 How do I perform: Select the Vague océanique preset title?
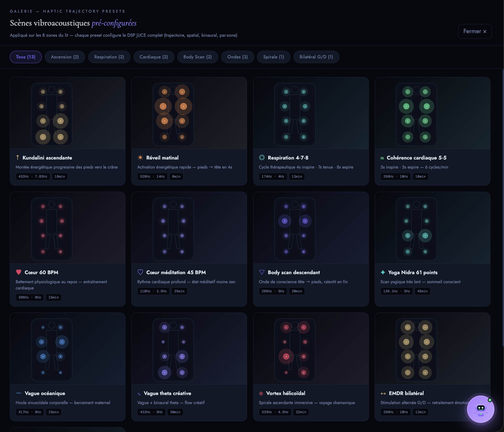point(45,393)
